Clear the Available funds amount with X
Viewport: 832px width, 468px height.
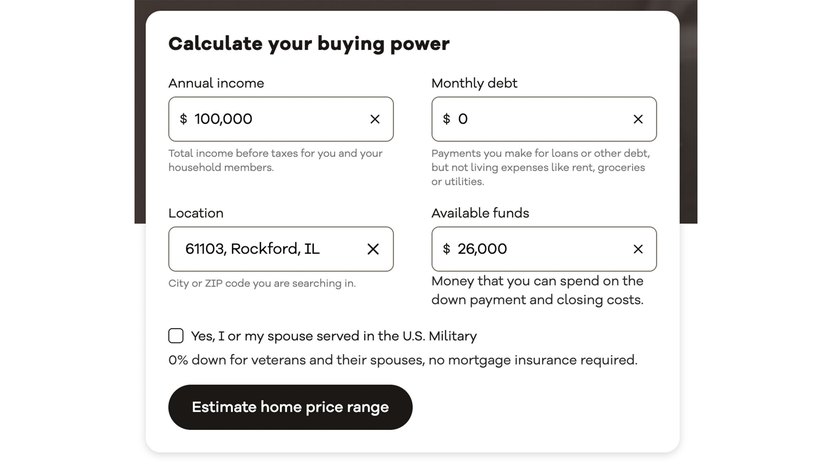click(638, 249)
